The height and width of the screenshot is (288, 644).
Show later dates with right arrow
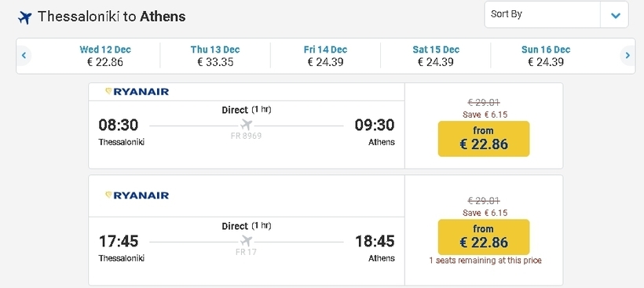(x=628, y=55)
